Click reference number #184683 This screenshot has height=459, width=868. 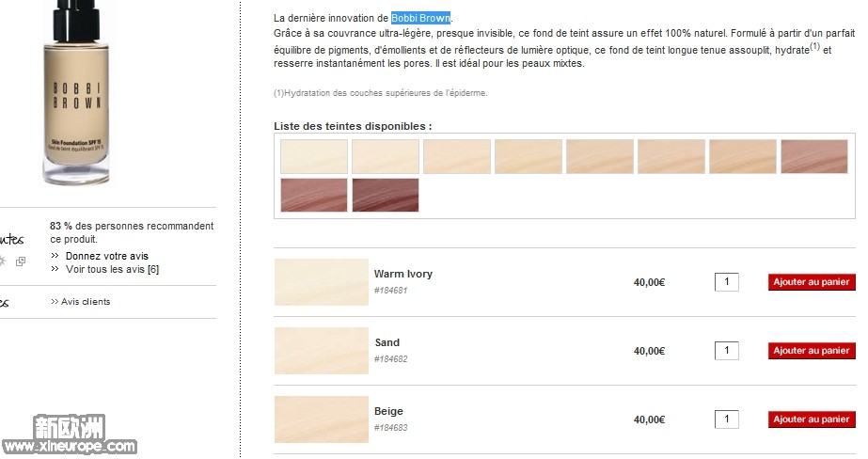[391, 427]
